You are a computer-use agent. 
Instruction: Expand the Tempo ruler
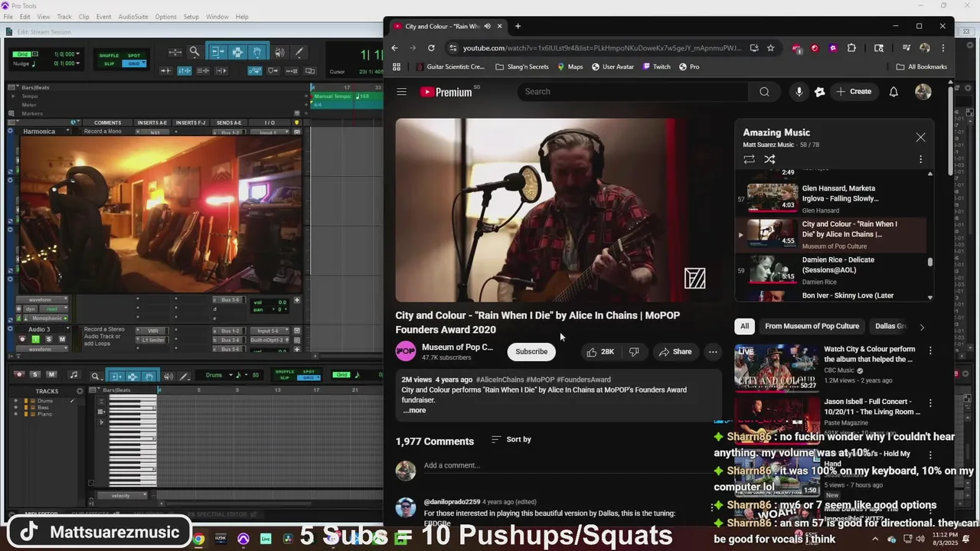click(12, 96)
